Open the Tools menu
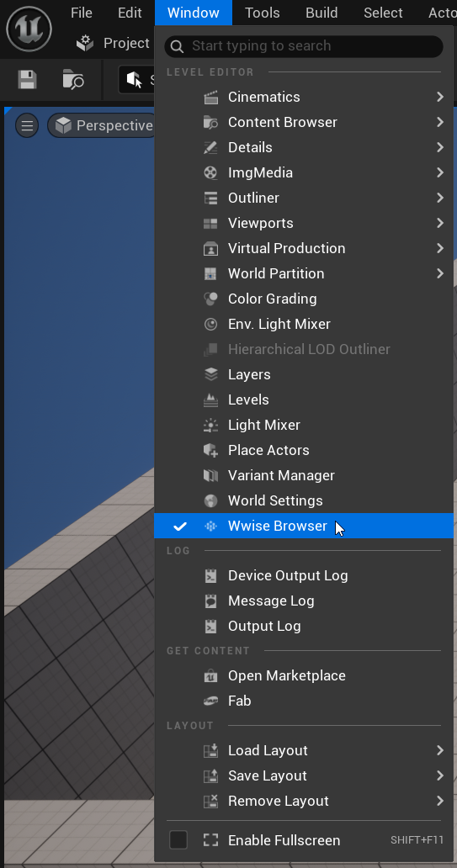This screenshot has width=457, height=868. point(262,13)
